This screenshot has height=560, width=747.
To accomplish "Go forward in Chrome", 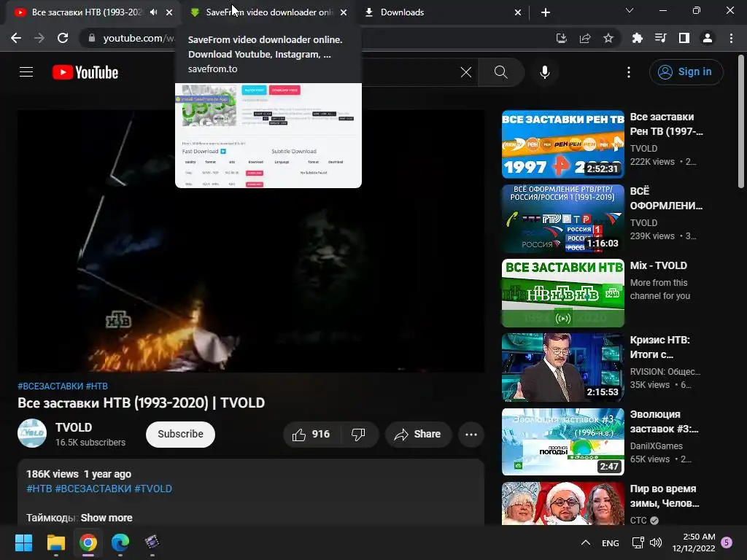I will [39, 38].
